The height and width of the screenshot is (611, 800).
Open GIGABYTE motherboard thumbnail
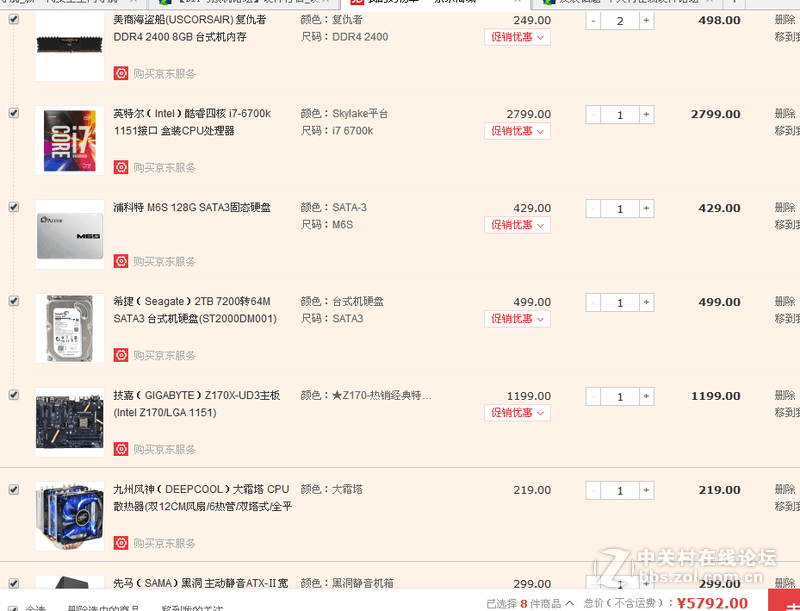tap(69, 422)
